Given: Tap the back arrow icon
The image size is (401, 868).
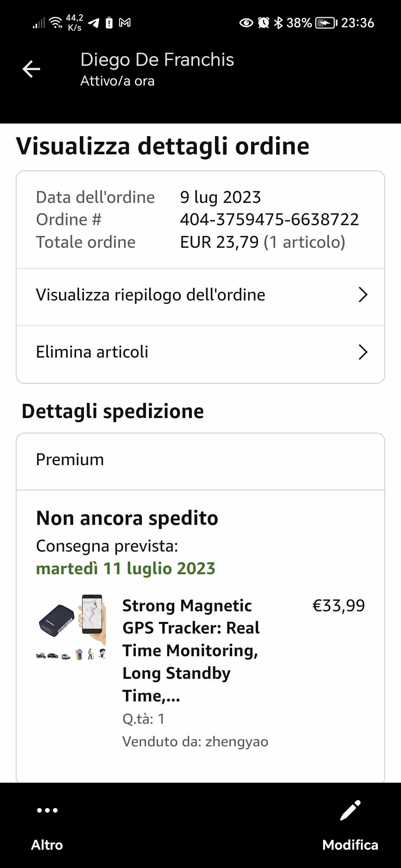Looking at the screenshot, I should pos(32,69).
